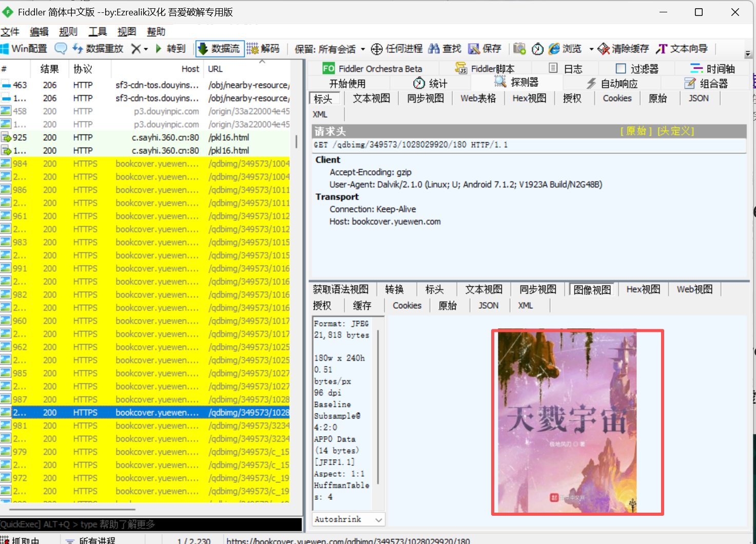756x544 pixels.
Task: Toggle the Decode (解码) button
Action: 263,49
